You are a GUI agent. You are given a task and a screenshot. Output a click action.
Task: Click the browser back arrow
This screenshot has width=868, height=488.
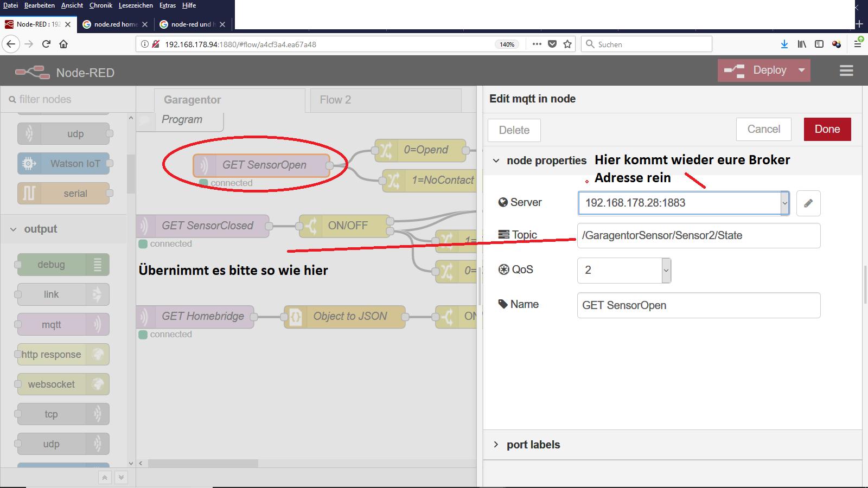[11, 44]
